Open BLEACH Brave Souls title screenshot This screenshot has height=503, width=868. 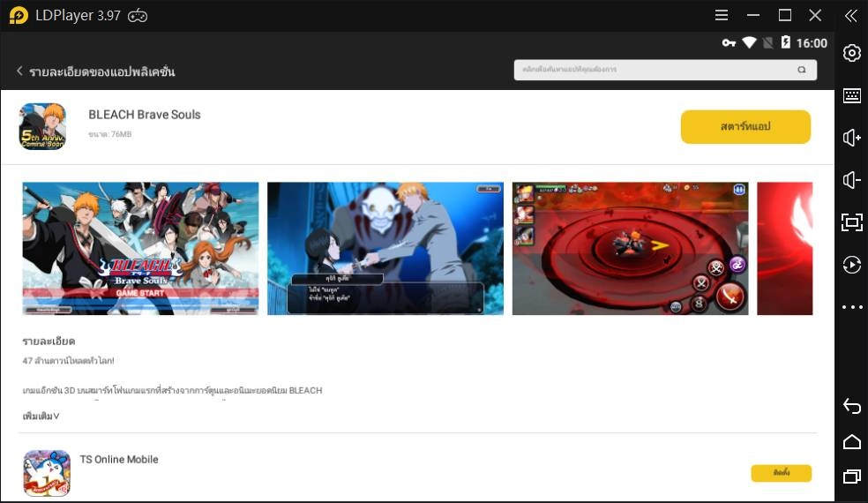[140, 248]
